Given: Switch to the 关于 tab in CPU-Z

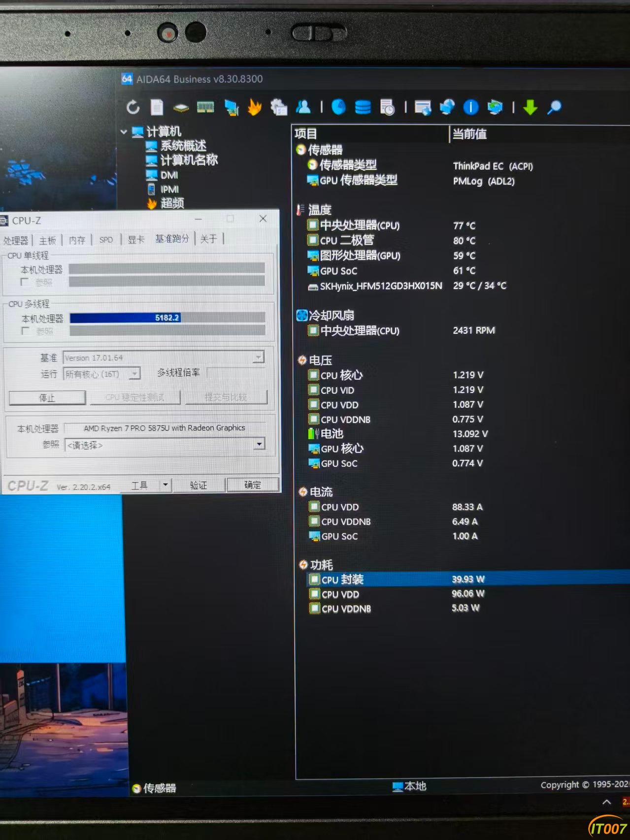Looking at the screenshot, I should pos(208,239).
